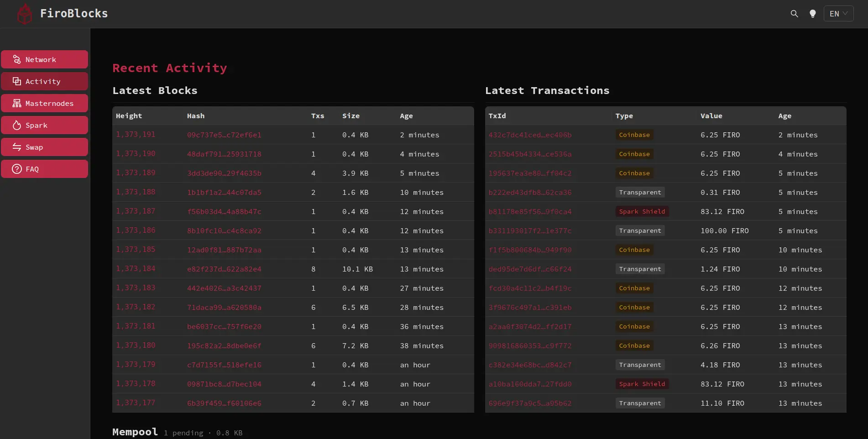Click the Activity sidebar icon

click(x=17, y=81)
